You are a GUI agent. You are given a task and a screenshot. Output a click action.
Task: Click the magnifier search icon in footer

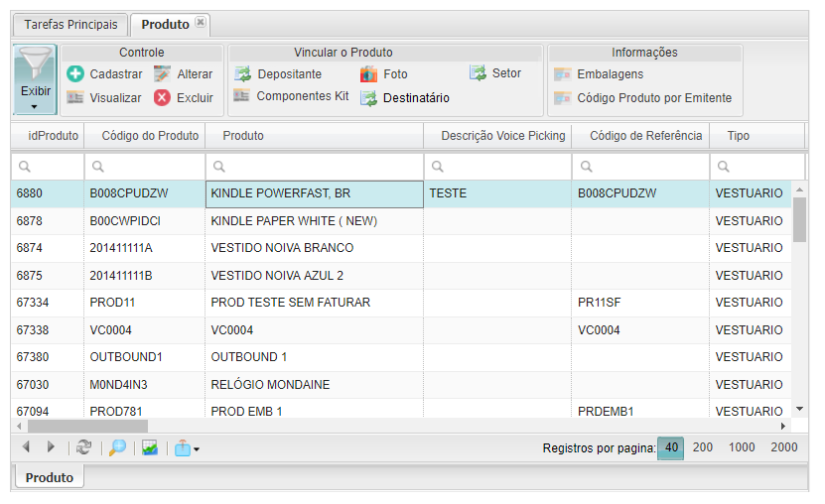[117, 447]
